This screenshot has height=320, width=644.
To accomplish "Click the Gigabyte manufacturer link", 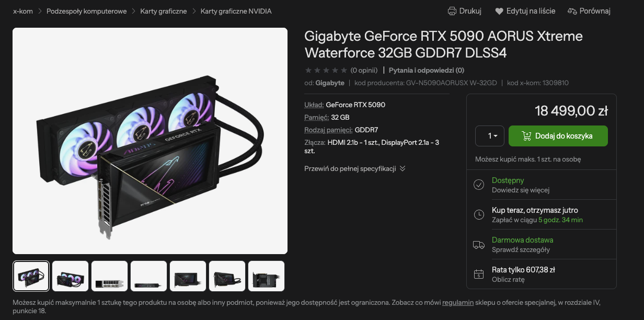I will (330, 83).
